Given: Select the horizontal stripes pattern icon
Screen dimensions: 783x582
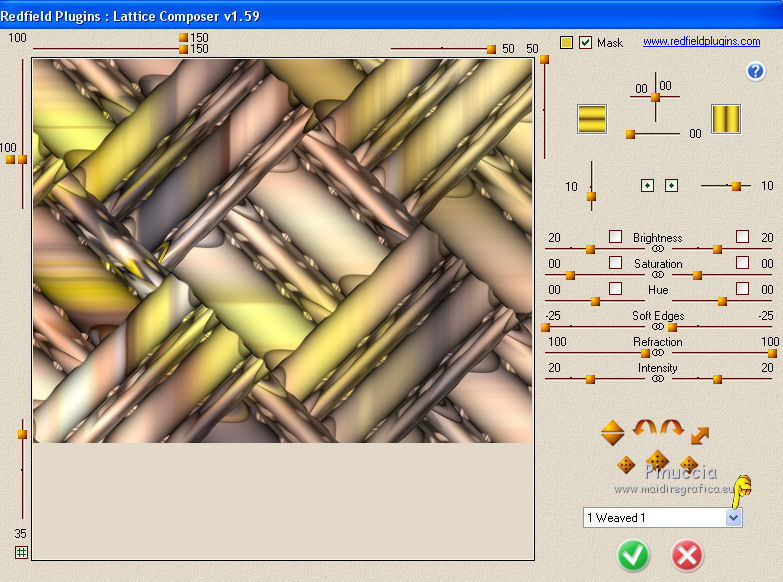Looking at the screenshot, I should (x=592, y=119).
